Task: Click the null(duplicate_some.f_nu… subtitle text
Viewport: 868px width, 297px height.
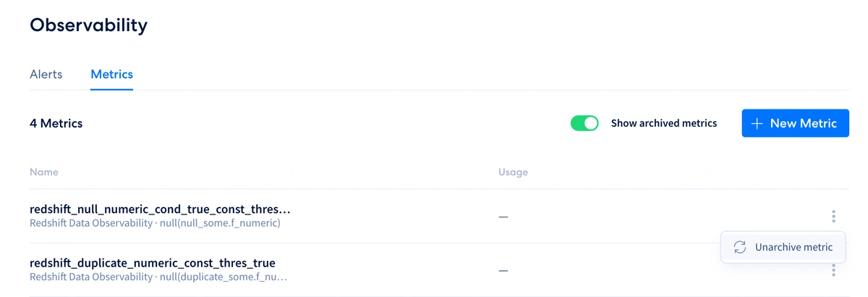Action: coord(224,277)
